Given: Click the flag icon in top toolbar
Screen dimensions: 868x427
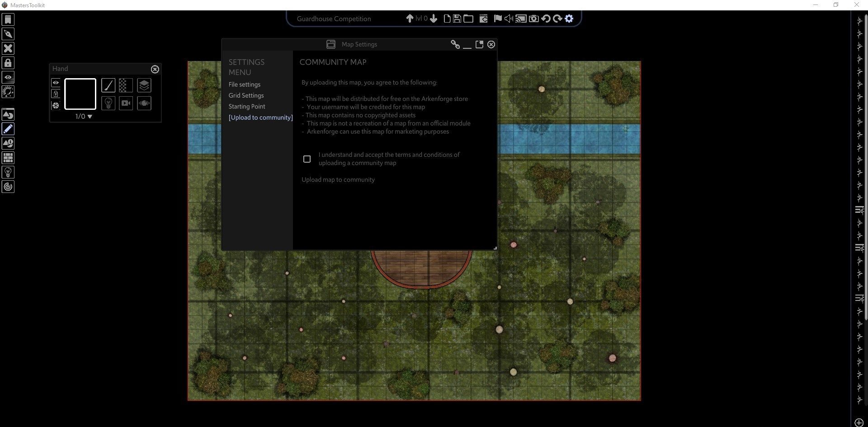Looking at the screenshot, I should 497,19.
